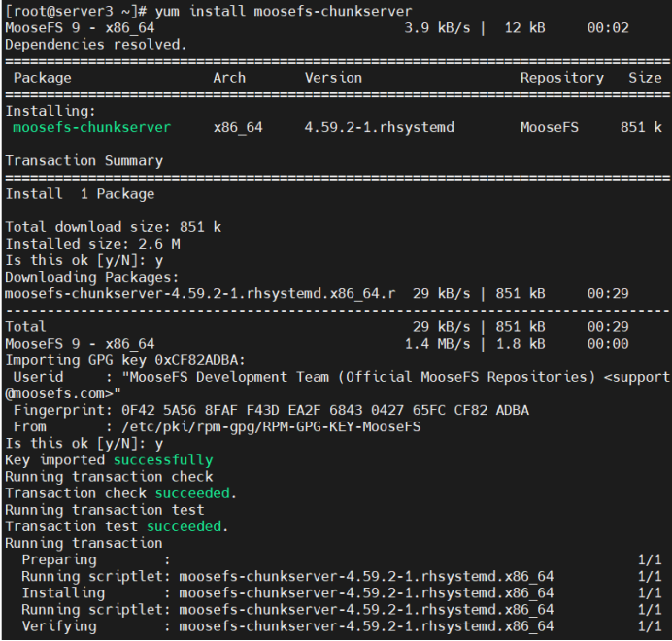Click the 'Installing' step label

[63, 593]
